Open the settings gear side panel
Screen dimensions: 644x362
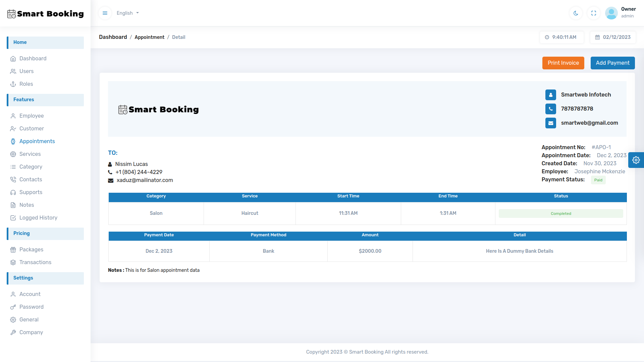click(636, 160)
